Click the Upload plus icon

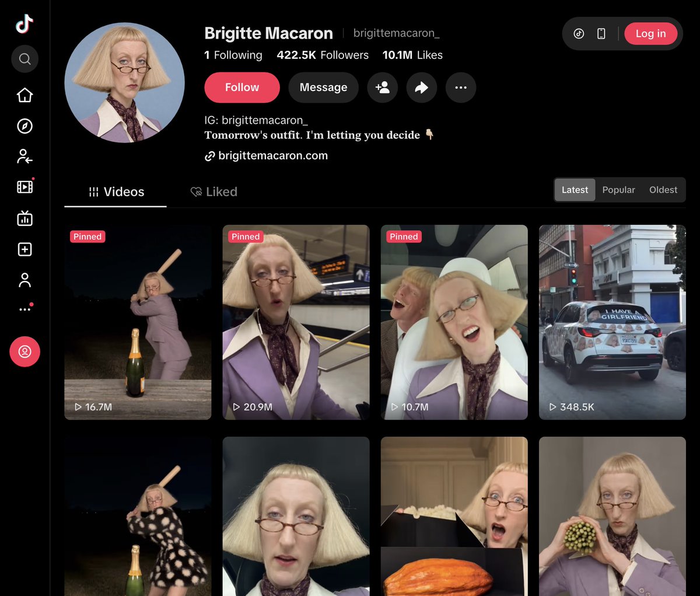24,249
